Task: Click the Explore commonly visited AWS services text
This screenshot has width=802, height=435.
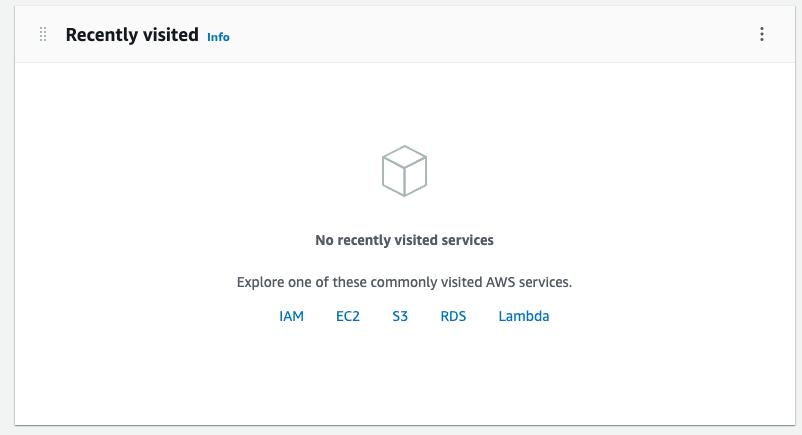Action: (x=404, y=282)
